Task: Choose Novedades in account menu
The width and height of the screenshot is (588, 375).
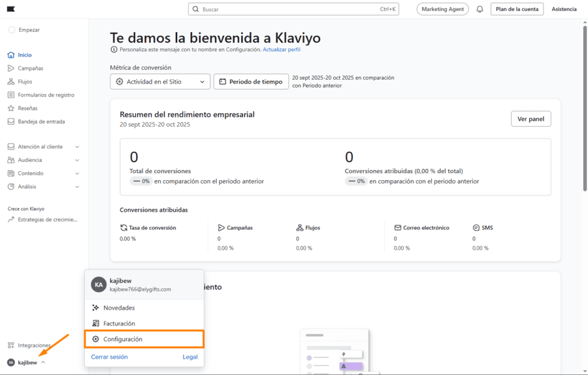Action: pos(118,308)
